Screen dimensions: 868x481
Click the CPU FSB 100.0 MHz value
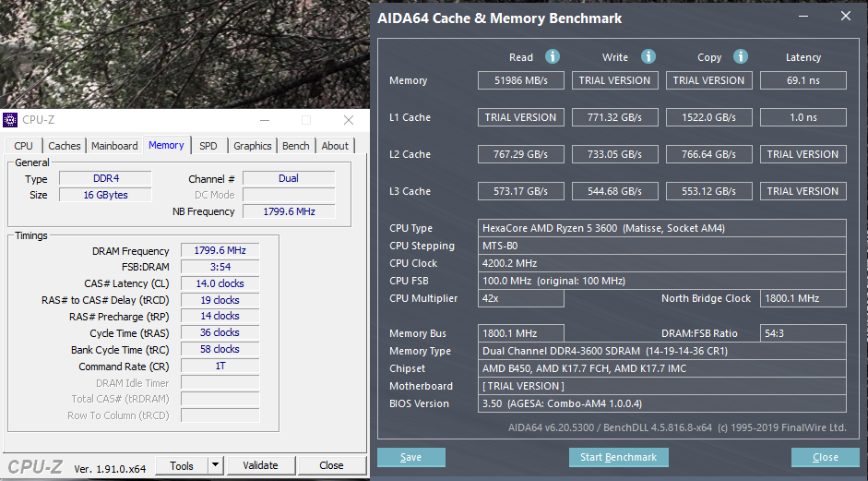coord(662,281)
